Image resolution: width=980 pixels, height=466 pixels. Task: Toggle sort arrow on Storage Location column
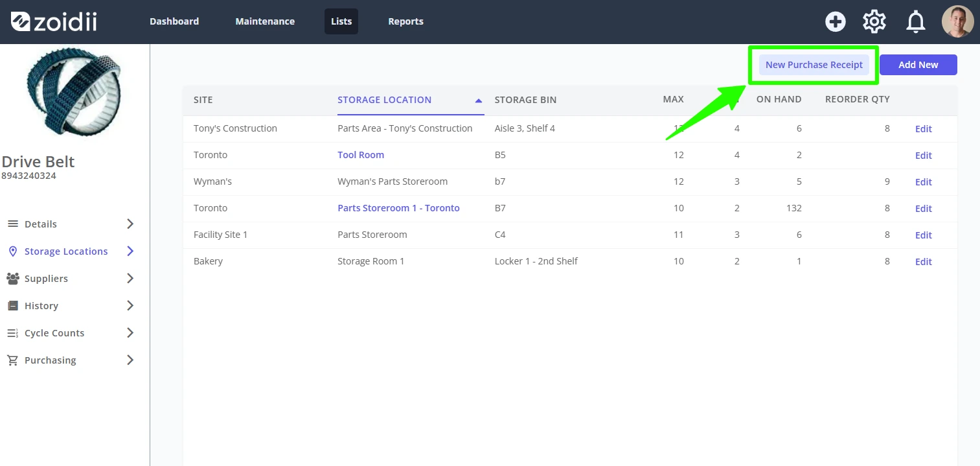click(479, 100)
